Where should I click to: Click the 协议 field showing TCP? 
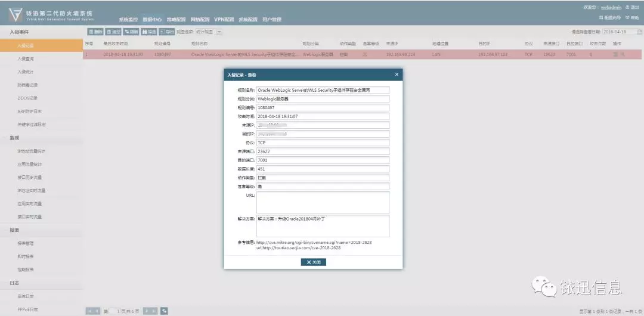pos(323,142)
